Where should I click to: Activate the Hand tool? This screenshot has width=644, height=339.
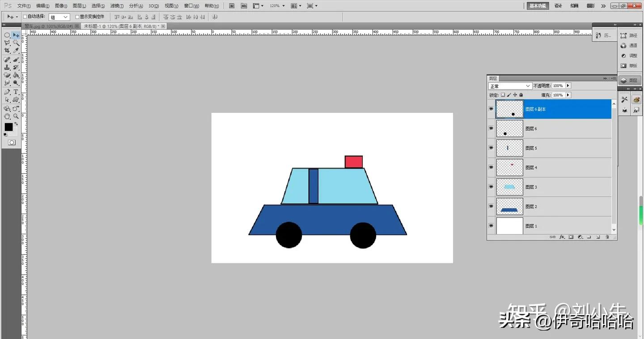tap(7, 116)
